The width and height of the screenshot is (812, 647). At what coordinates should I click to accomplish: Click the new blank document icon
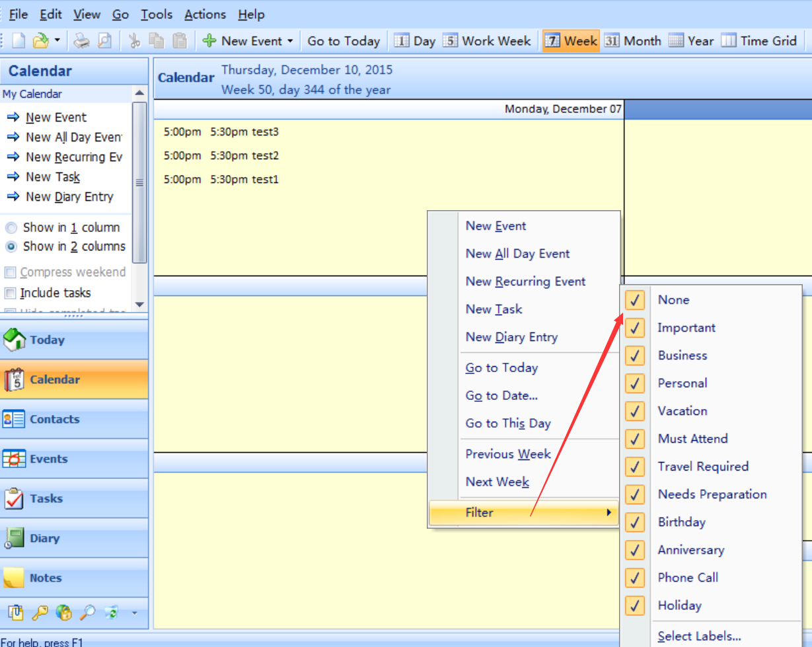[x=18, y=41]
